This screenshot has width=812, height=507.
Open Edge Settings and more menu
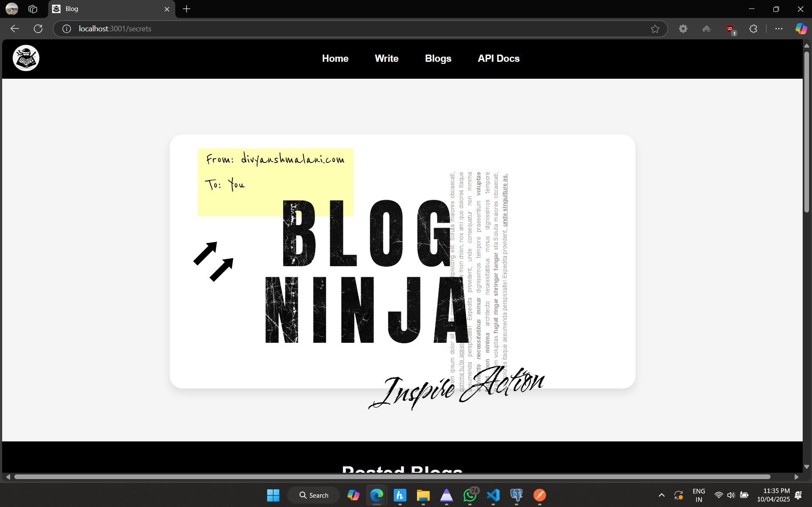(779, 29)
